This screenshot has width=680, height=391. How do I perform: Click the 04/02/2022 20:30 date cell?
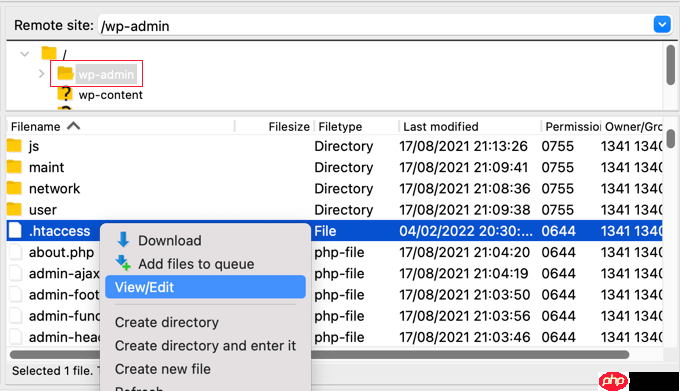(x=466, y=231)
